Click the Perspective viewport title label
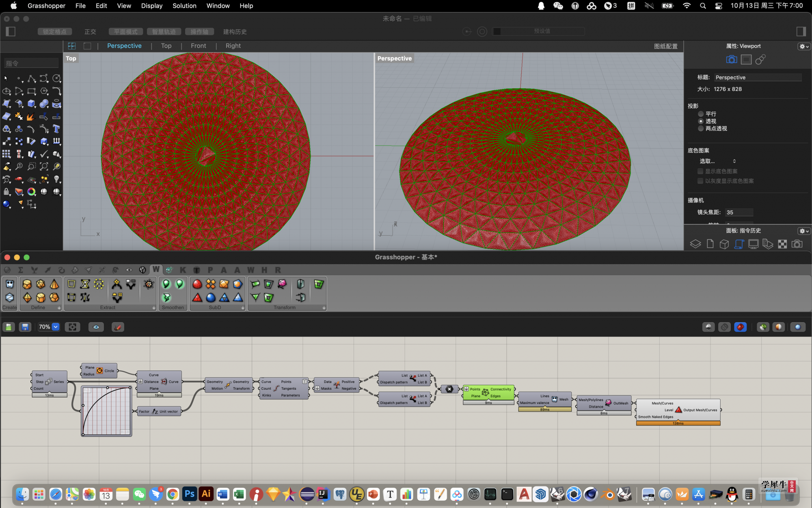This screenshot has width=812, height=508. point(394,58)
